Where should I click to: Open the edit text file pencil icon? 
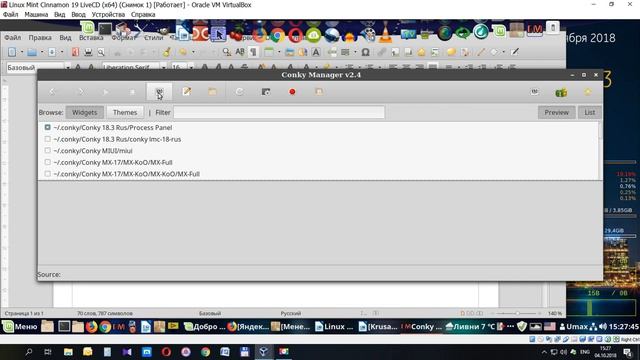click(x=187, y=92)
